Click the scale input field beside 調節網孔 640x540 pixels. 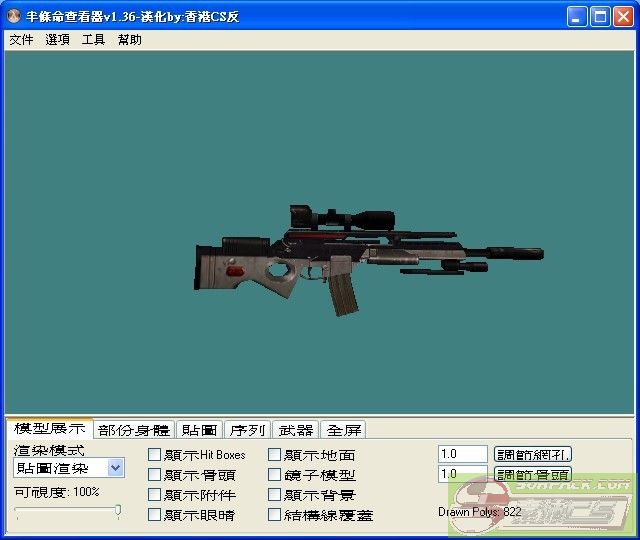point(462,454)
